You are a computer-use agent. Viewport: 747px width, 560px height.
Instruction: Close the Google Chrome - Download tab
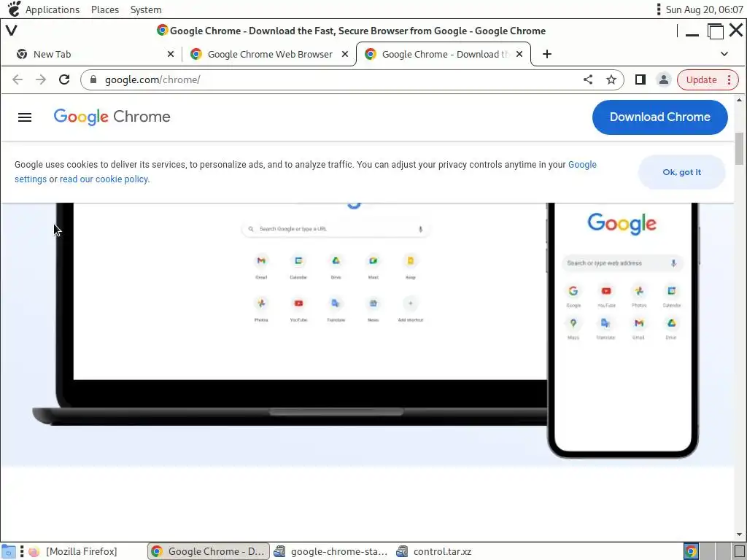[519, 54]
